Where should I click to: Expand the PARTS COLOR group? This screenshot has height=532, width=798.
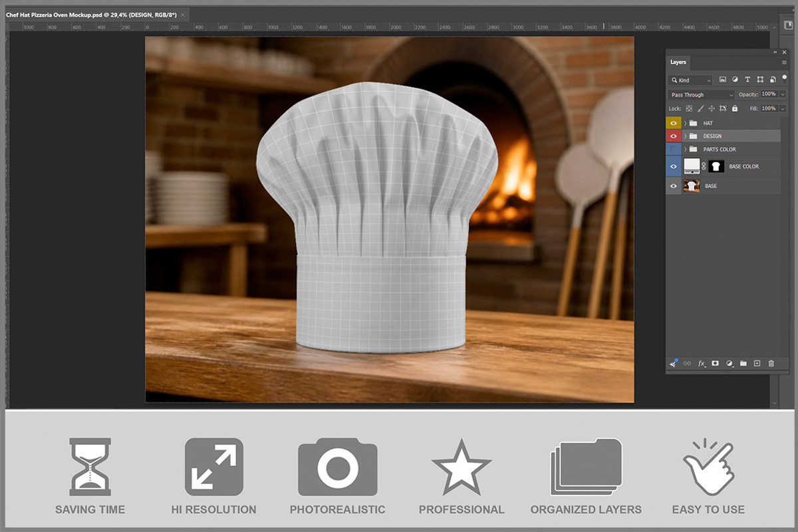tap(685, 150)
